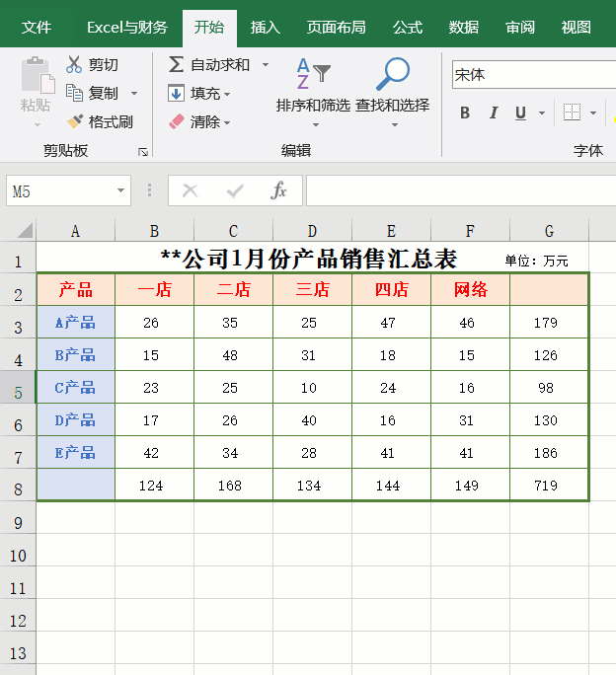Click the Borders button

[572, 112]
